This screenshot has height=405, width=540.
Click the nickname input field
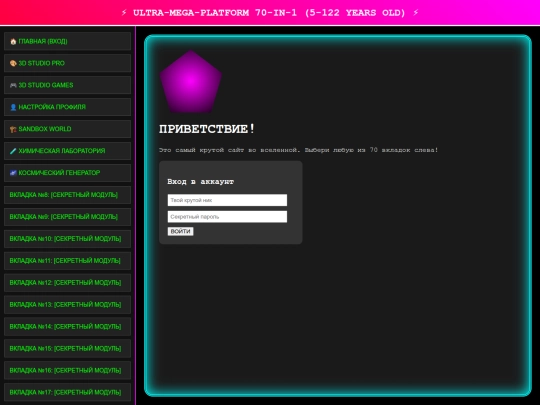(227, 200)
